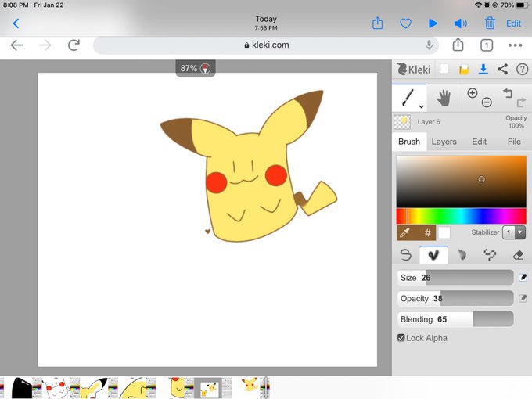This screenshot has width=532, height=399.
Task: Tap the kleki.com address bar
Action: [266, 45]
